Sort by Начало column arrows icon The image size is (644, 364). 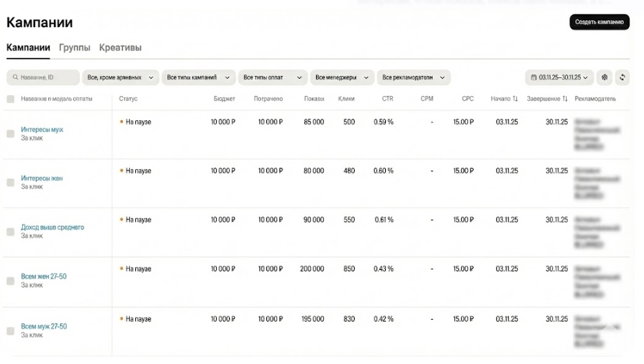pyautogui.click(x=515, y=99)
